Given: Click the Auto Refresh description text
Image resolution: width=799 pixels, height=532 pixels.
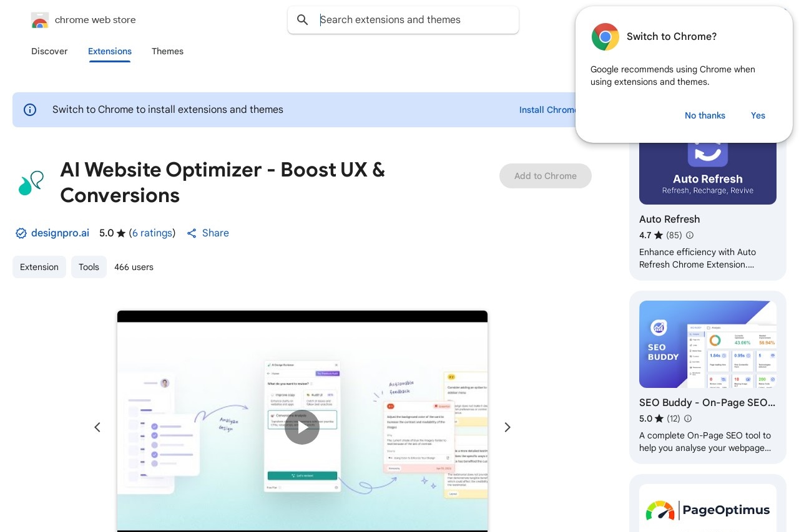Looking at the screenshot, I should click(x=697, y=258).
